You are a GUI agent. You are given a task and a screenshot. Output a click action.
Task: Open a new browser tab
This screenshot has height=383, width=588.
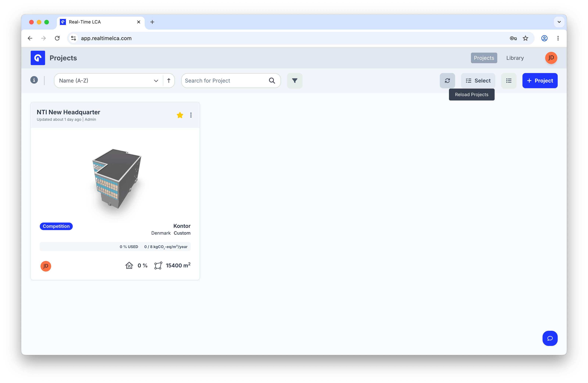tap(152, 22)
